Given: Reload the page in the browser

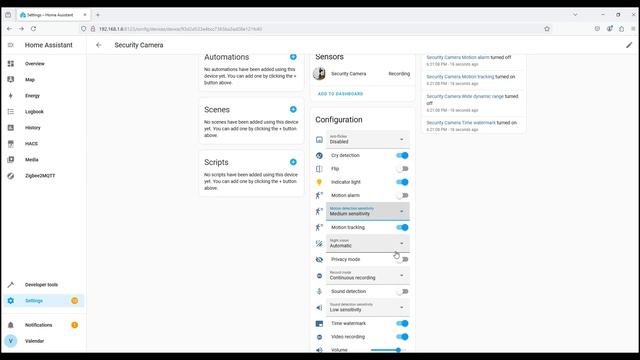Looking at the screenshot, I should 33,29.
